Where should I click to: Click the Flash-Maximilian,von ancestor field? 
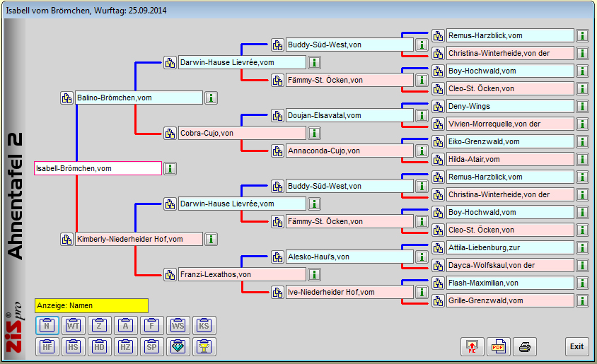pyautogui.click(x=509, y=283)
